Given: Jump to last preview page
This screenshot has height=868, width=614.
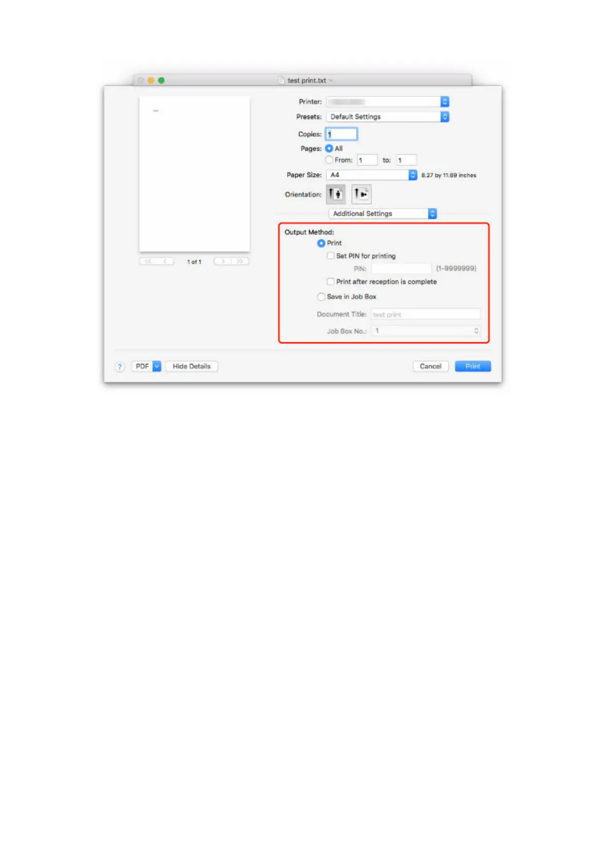Looking at the screenshot, I should click(240, 261).
